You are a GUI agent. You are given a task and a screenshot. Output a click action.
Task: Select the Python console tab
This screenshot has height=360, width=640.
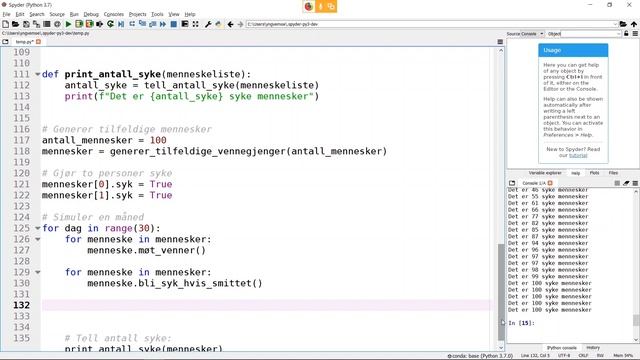point(562,348)
